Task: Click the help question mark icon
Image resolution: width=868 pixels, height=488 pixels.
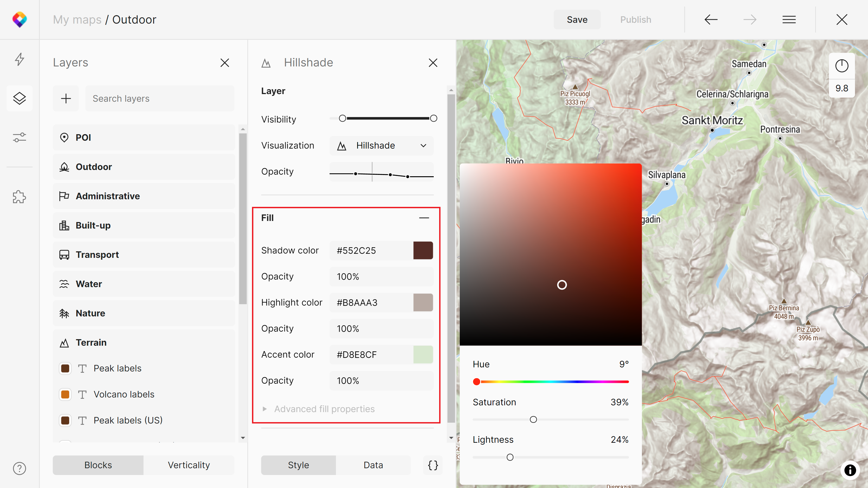Action: [x=20, y=468]
